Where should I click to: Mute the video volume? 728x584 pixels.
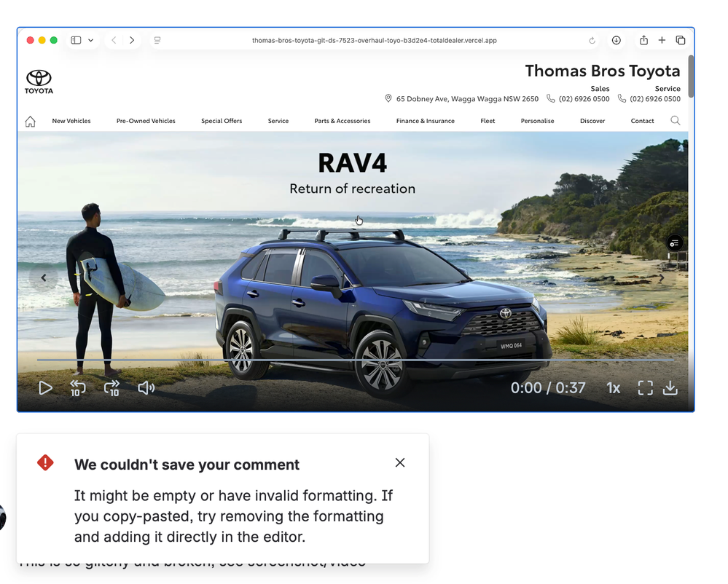click(x=146, y=388)
